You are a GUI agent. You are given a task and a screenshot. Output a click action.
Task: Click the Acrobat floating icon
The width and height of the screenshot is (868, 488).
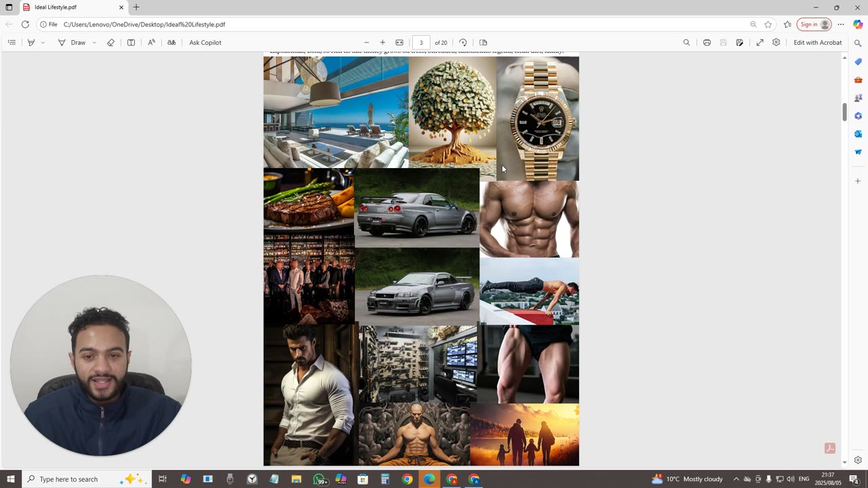(829, 448)
